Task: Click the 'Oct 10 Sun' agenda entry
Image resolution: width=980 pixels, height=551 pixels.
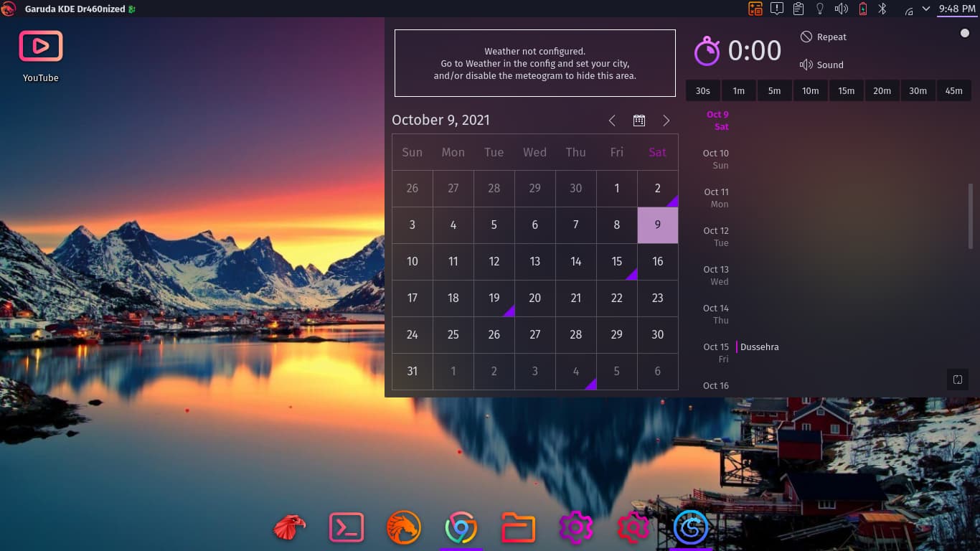Action: coord(716,159)
